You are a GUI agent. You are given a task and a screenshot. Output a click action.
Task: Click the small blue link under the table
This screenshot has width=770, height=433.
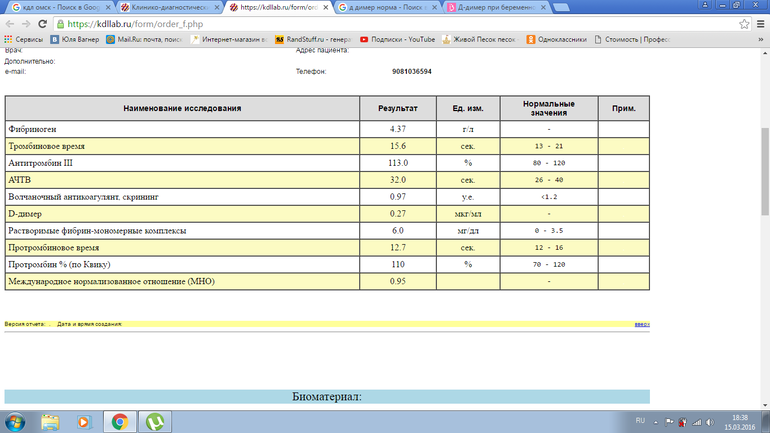click(x=642, y=324)
